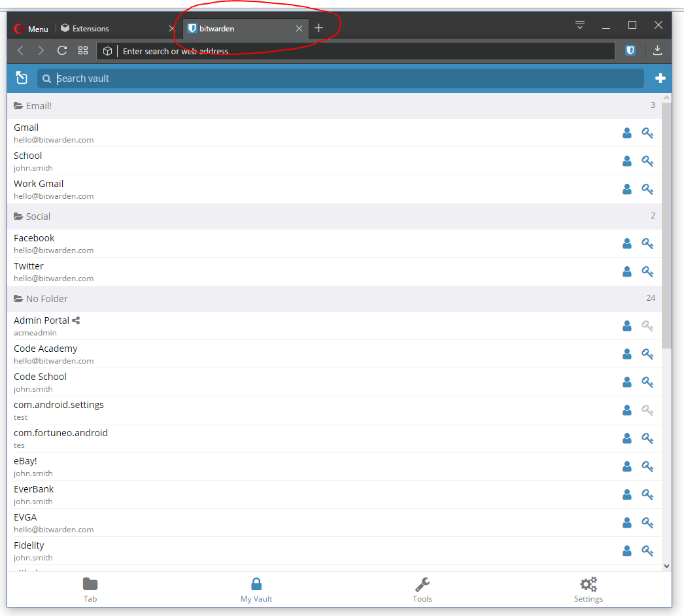Click the Speed Dial grid icon
This screenshot has width=684, height=616.
[83, 50]
